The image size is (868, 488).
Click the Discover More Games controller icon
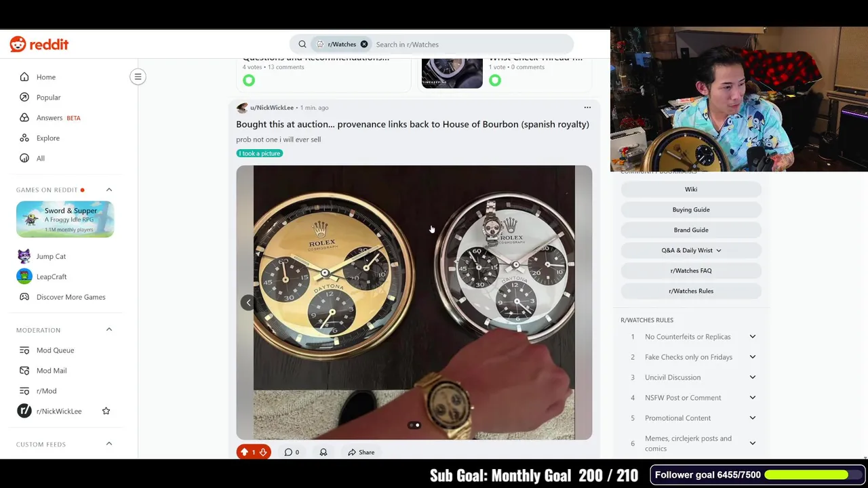24,297
